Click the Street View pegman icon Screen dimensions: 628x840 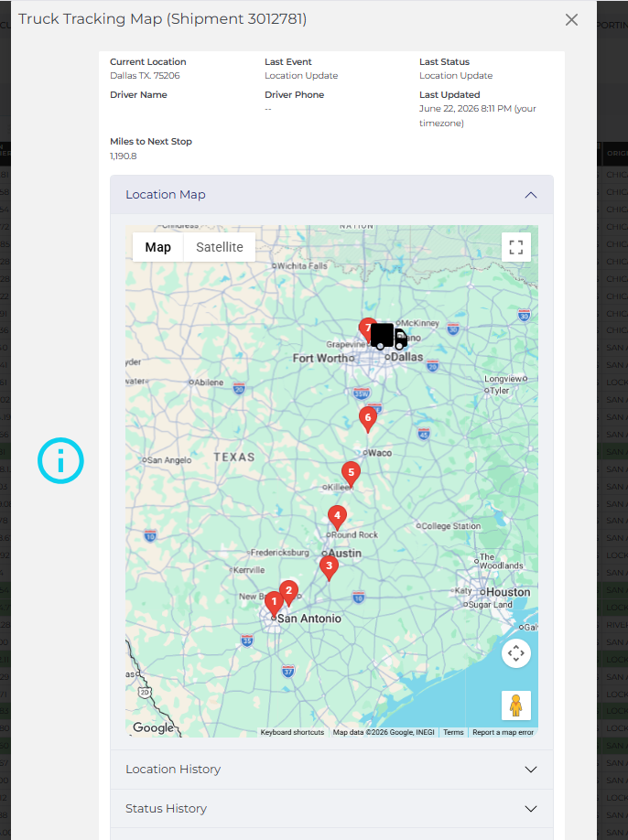click(516, 705)
